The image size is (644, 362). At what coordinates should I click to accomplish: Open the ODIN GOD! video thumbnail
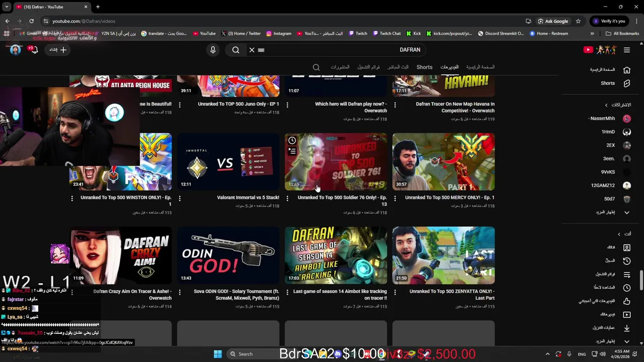point(228,255)
